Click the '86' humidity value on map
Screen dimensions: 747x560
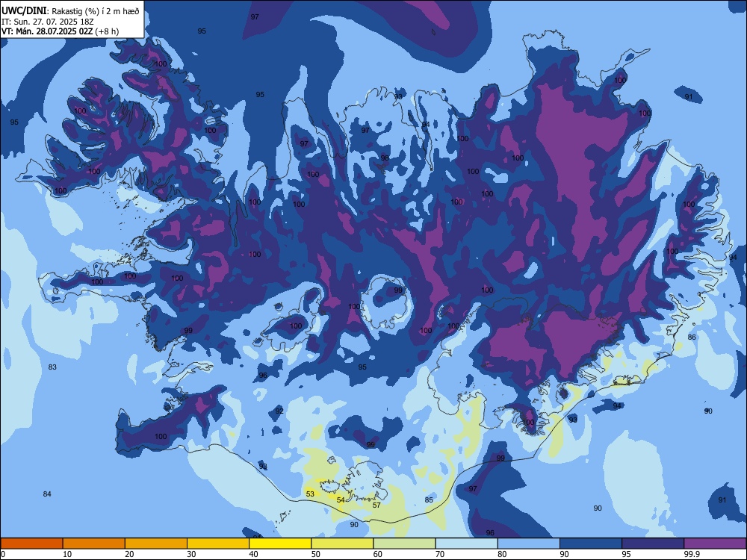click(692, 337)
